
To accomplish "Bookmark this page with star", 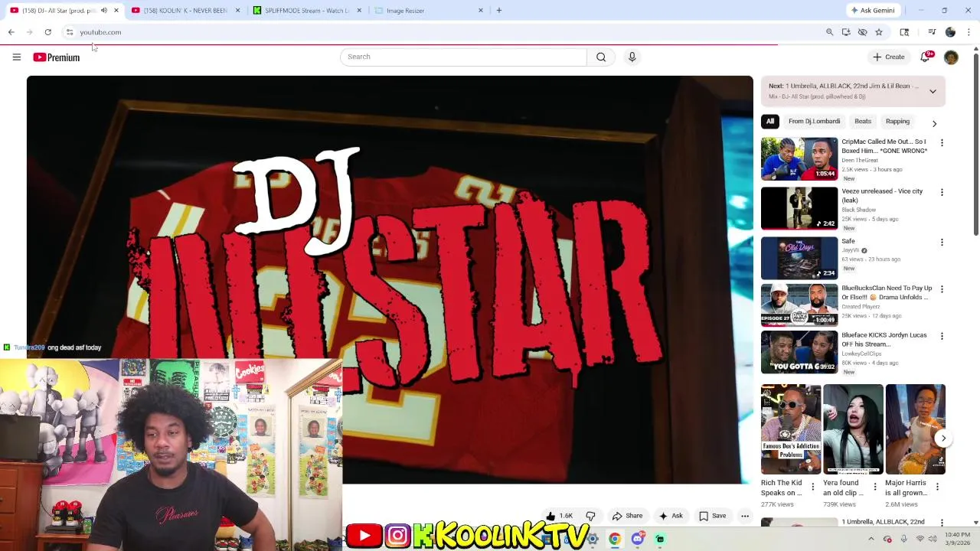I will 879,32.
